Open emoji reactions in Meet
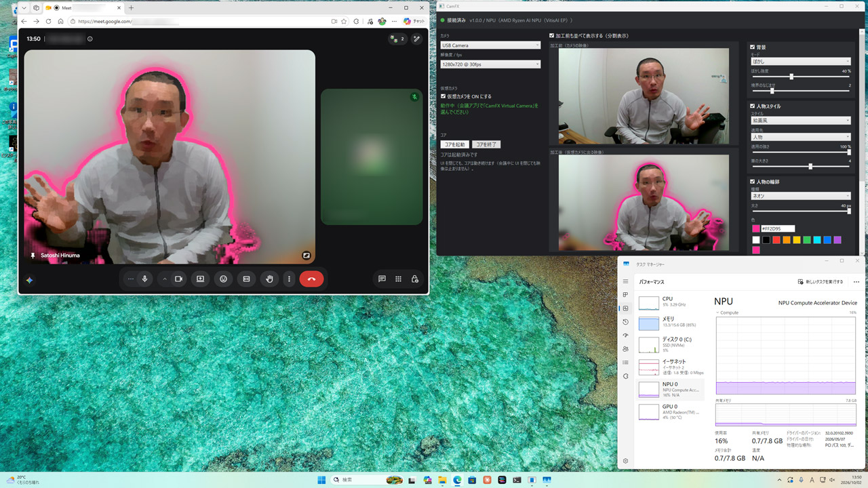868x488 pixels. (223, 279)
